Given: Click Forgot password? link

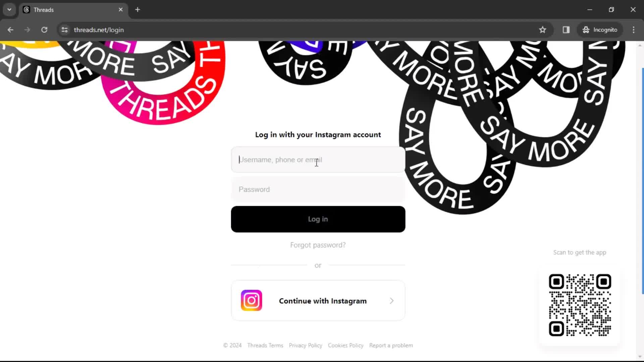Looking at the screenshot, I should point(318,245).
